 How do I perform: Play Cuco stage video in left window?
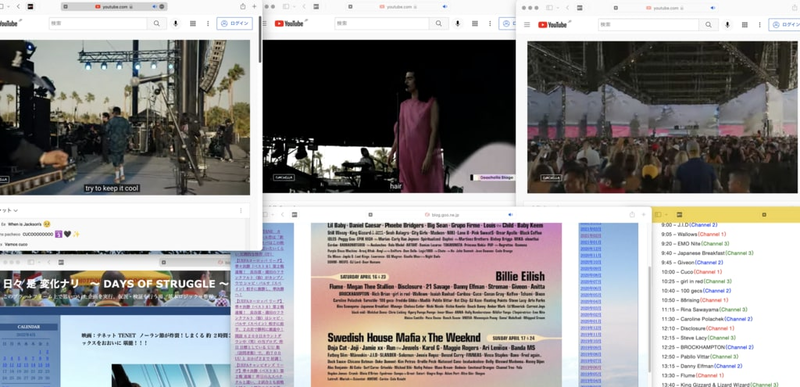coord(125,117)
